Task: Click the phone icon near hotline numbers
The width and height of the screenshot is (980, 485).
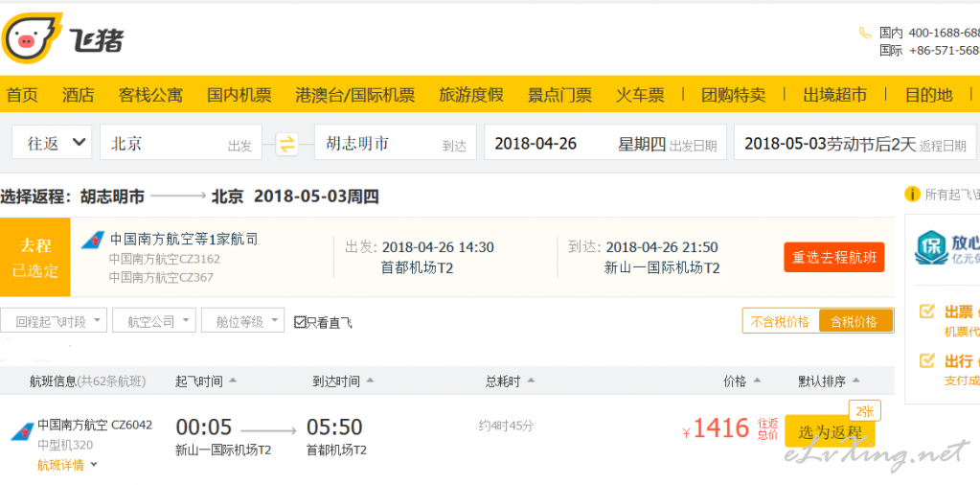Action: click(x=865, y=33)
